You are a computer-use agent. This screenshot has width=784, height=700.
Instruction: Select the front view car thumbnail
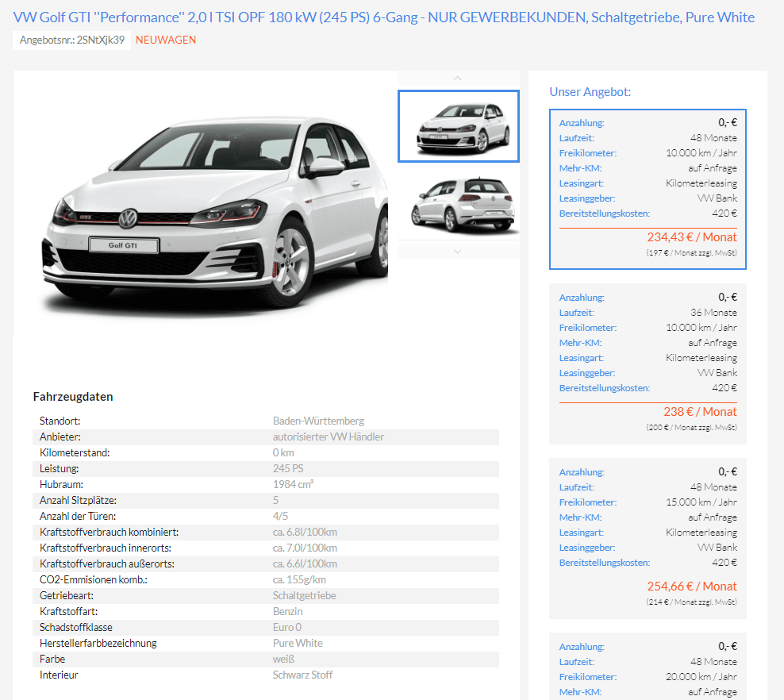459,126
